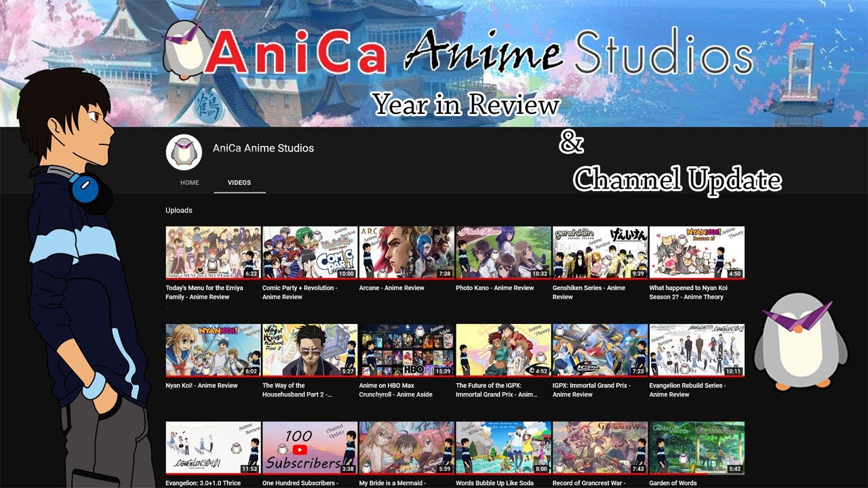Click the channel name 'AniCa Anime Studios' text
The width and height of the screenshot is (868, 488).
tap(263, 148)
